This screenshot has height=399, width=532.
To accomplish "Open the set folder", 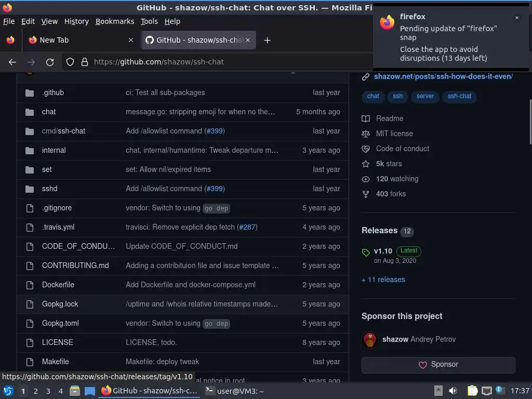I will (x=47, y=170).
